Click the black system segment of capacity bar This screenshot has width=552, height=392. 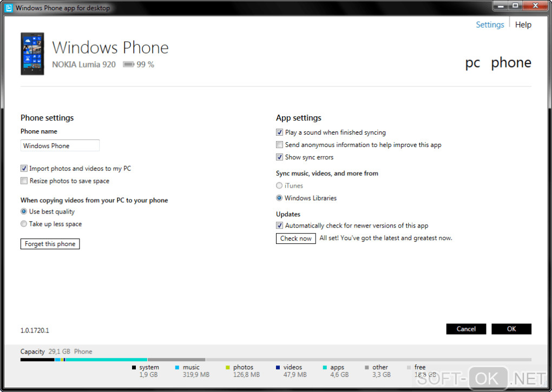(x=37, y=360)
